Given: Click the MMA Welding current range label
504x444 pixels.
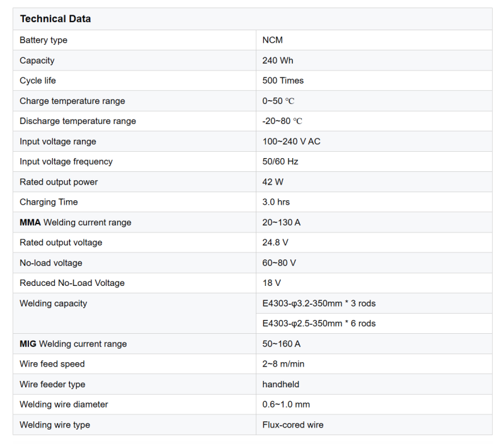Looking at the screenshot, I should [75, 222].
